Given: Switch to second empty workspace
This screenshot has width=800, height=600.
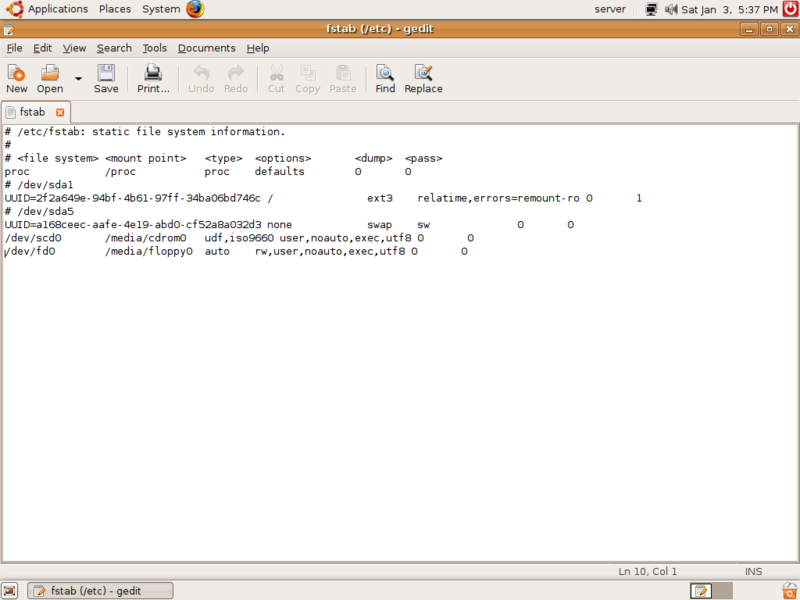Looking at the screenshot, I should (x=722, y=591).
